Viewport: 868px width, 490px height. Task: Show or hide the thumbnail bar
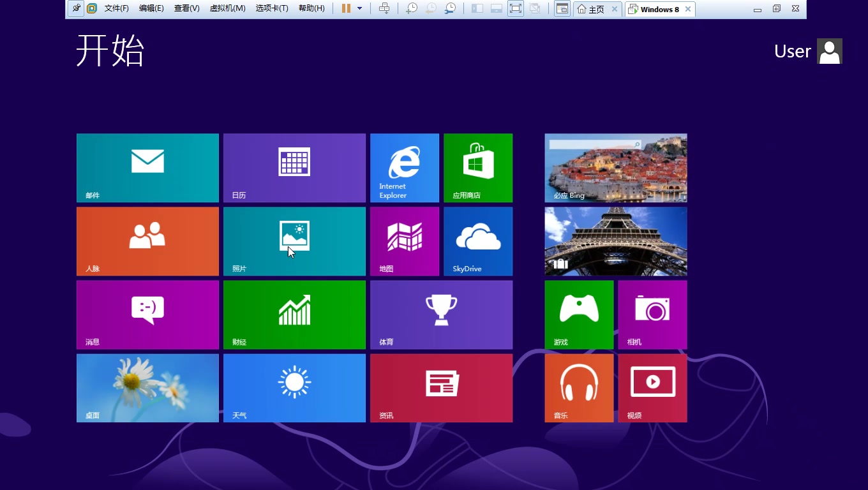tap(496, 8)
